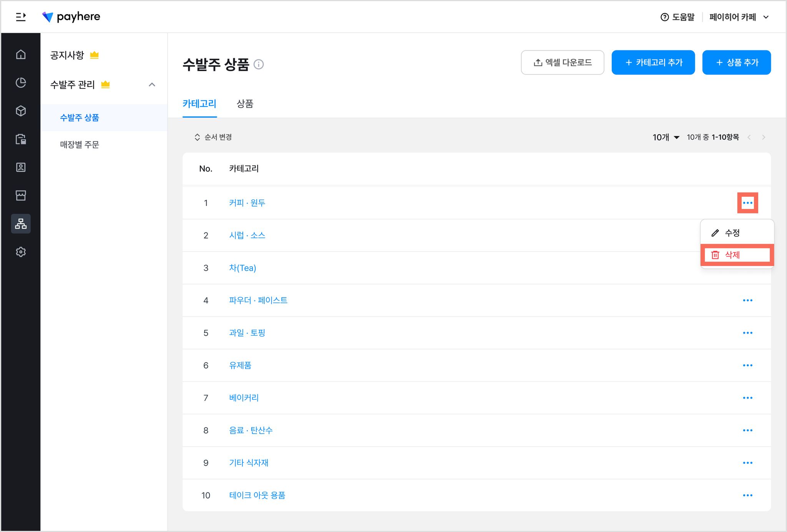
Task: Click the help circle icon next to 도움말
Action: 664,17
